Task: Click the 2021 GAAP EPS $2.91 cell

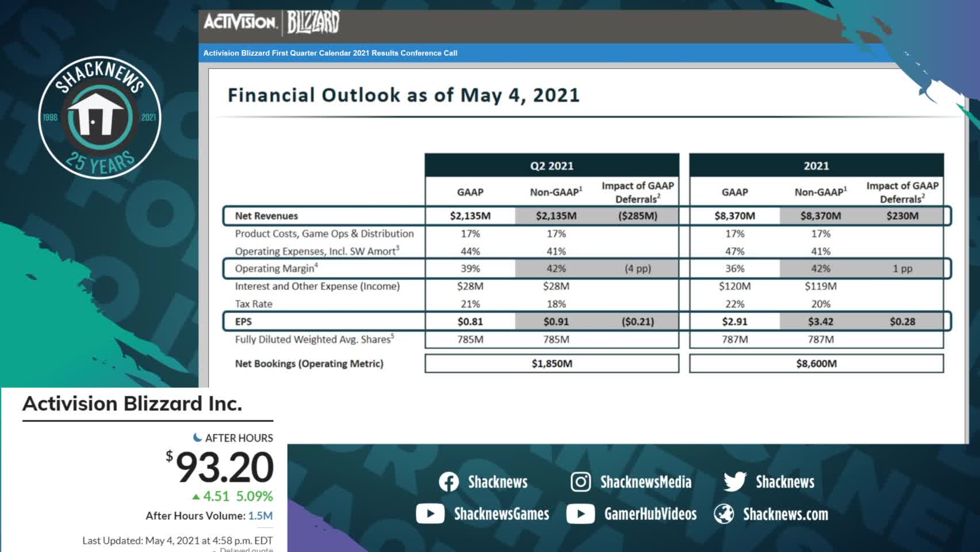Action: (734, 321)
